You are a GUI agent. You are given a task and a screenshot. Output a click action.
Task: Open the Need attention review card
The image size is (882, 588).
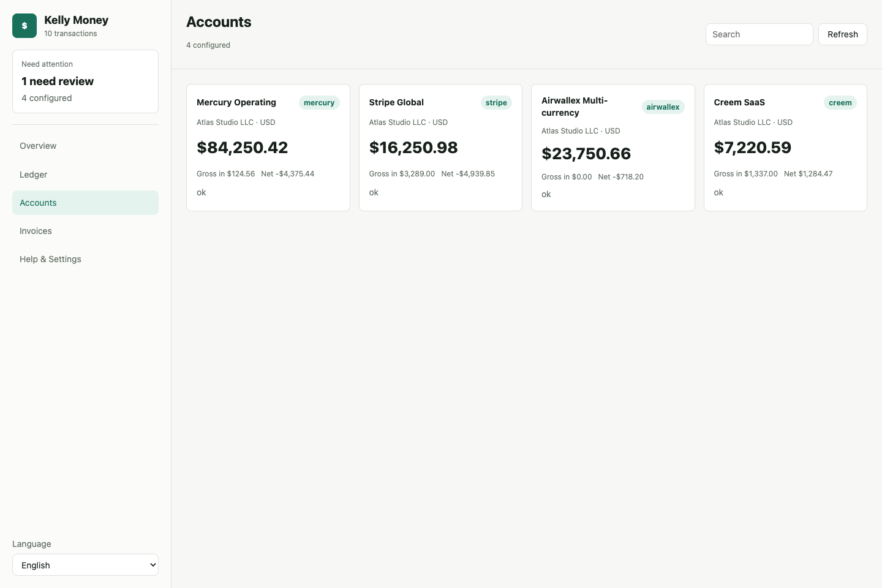[x=85, y=81]
